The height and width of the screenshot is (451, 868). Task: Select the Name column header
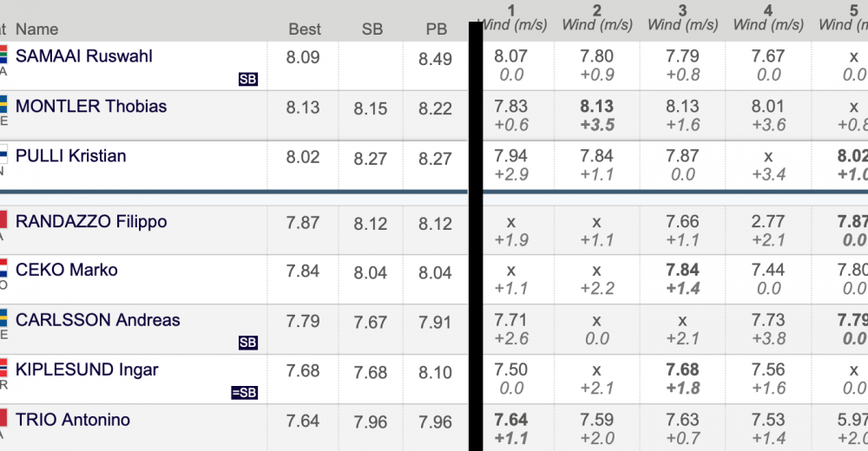tap(36, 29)
